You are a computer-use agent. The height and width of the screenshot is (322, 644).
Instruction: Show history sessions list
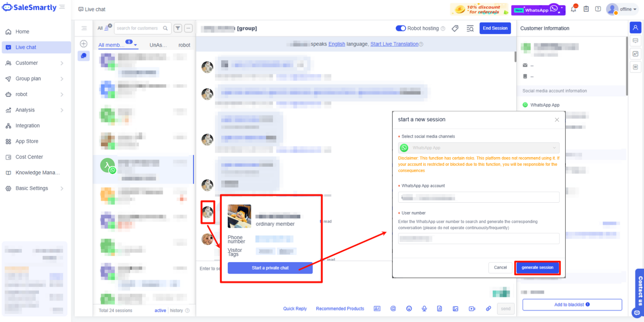click(x=176, y=310)
